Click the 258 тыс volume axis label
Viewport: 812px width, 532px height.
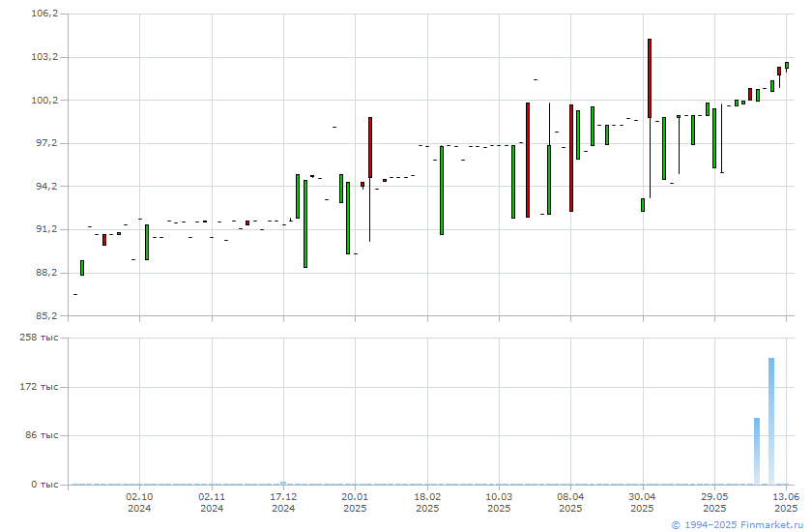pos(40,338)
